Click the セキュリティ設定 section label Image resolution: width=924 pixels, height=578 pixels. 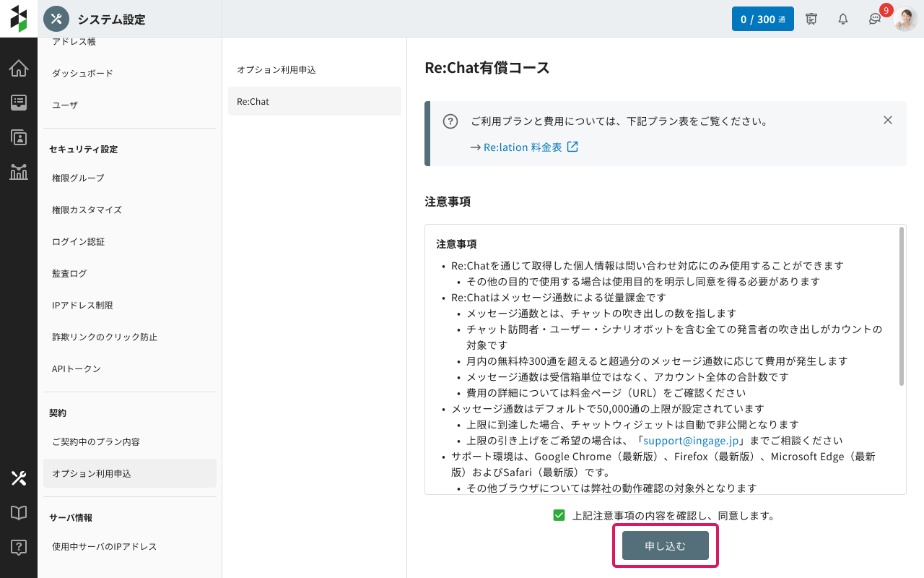click(x=83, y=149)
